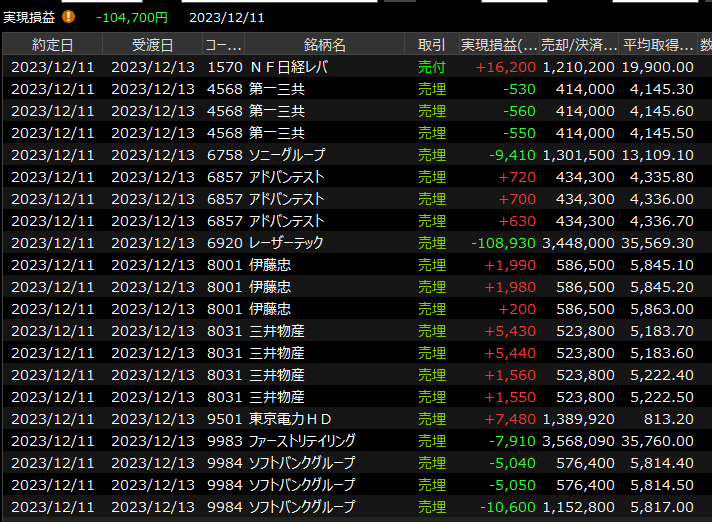Click the 平均取得 column header

pos(657,45)
